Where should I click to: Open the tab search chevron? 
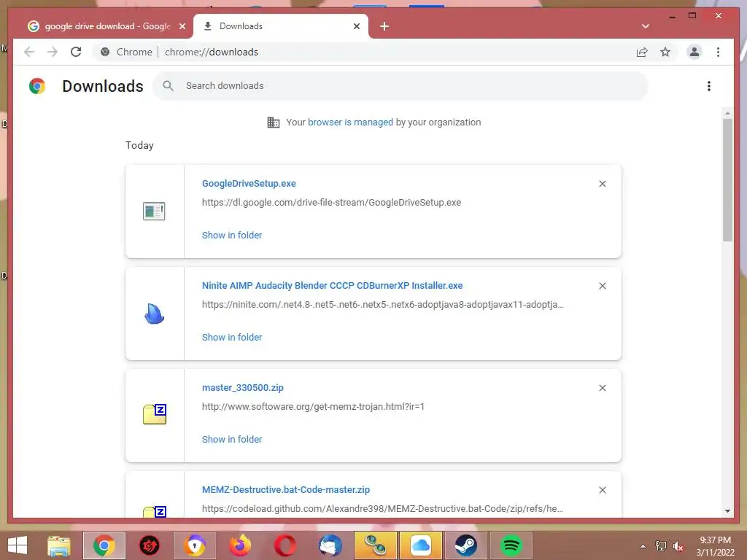[645, 26]
